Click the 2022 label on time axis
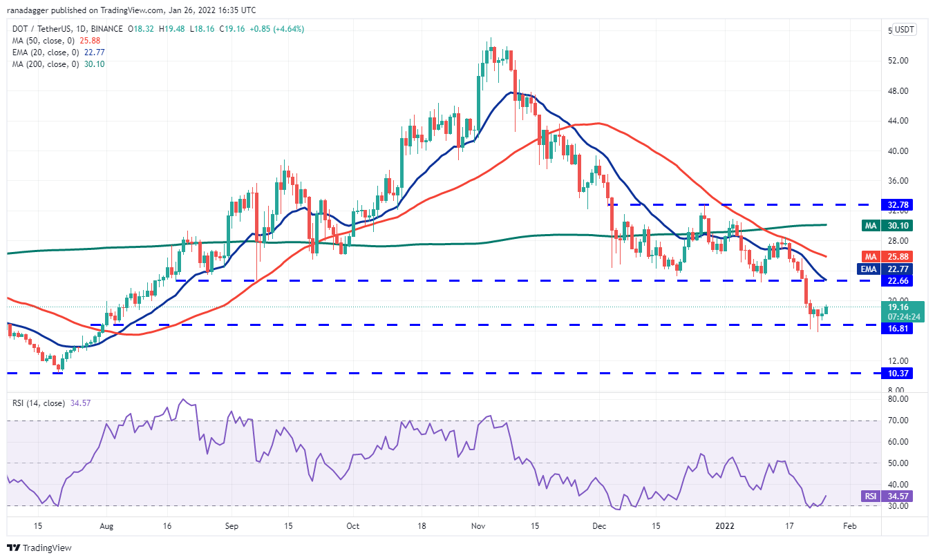 (724, 526)
